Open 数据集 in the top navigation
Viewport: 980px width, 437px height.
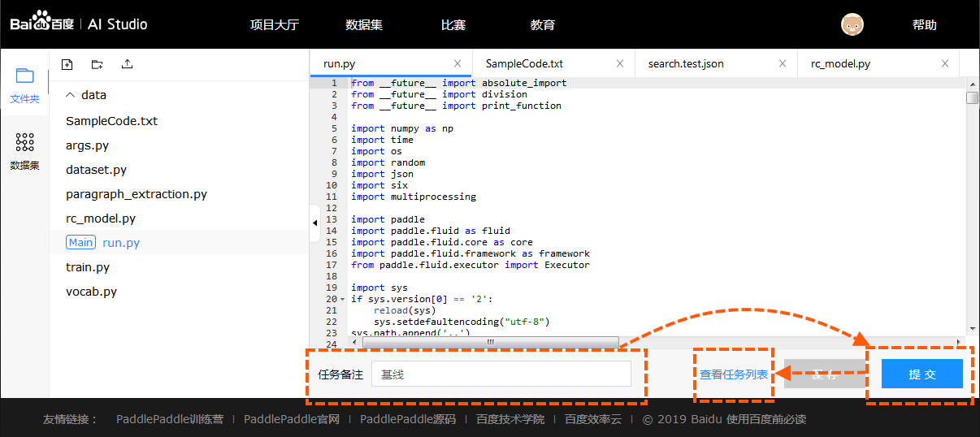coord(364,24)
